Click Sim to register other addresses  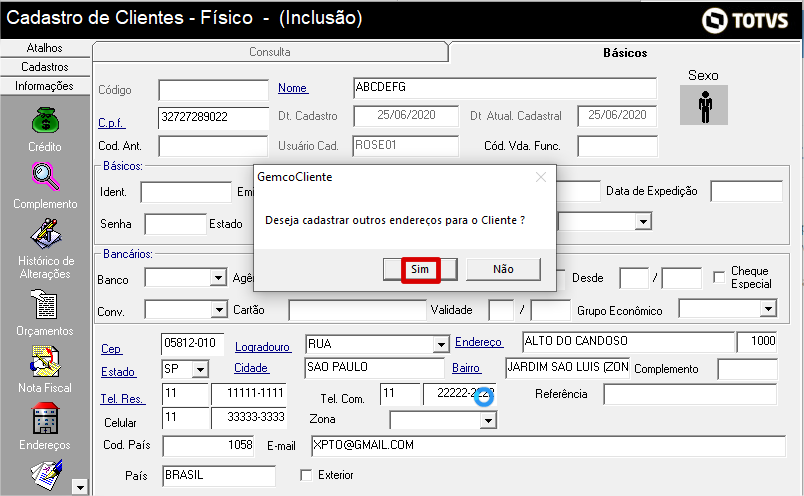(x=420, y=269)
